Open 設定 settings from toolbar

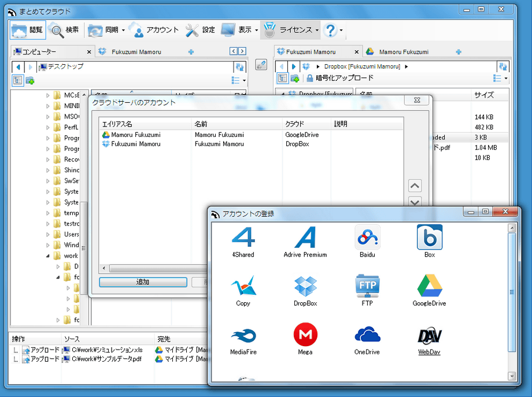click(x=200, y=30)
